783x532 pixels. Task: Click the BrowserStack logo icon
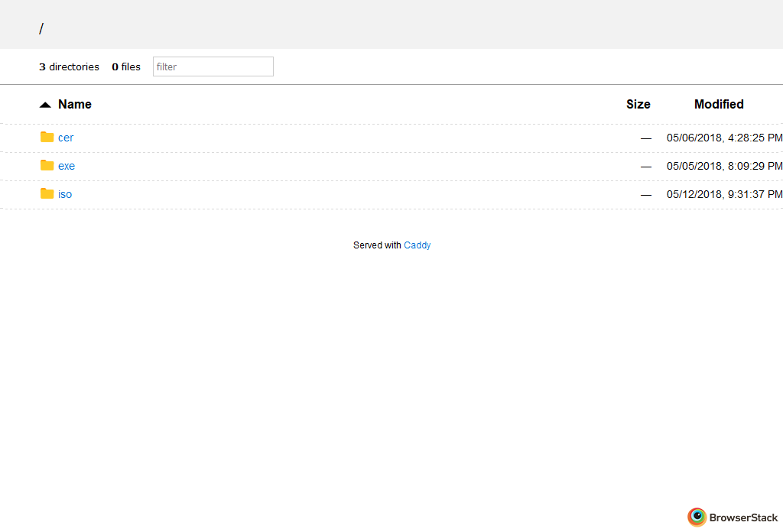[697, 517]
